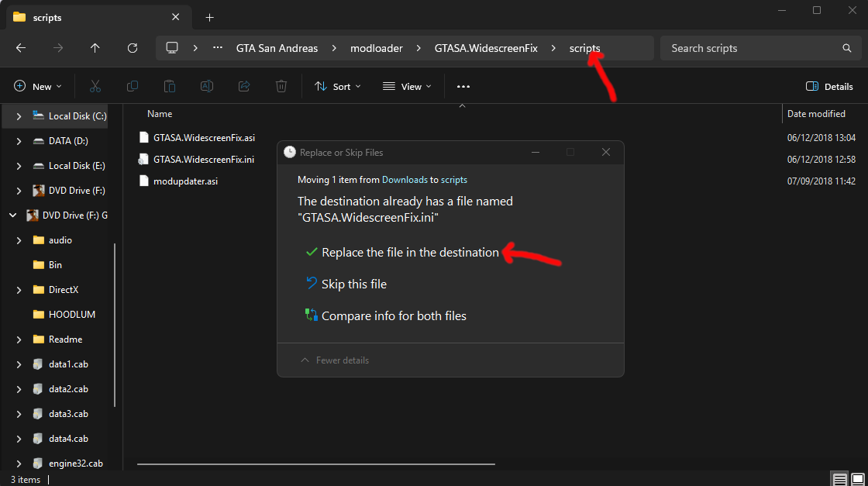
Task: Add a new tab with plus button
Action: pos(210,18)
